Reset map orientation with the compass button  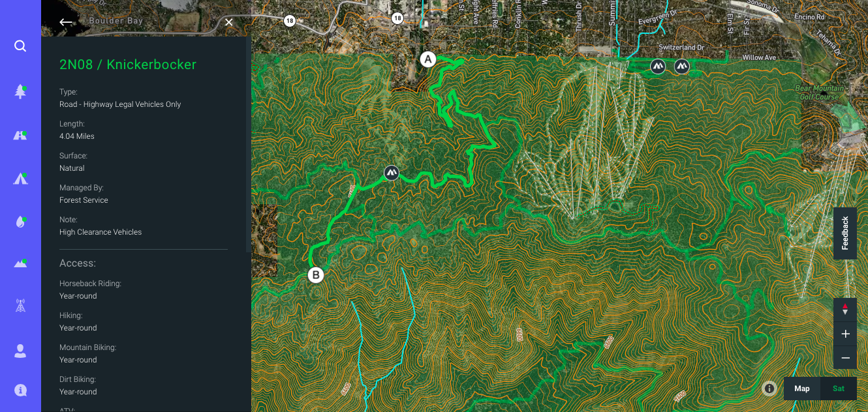[x=845, y=310]
